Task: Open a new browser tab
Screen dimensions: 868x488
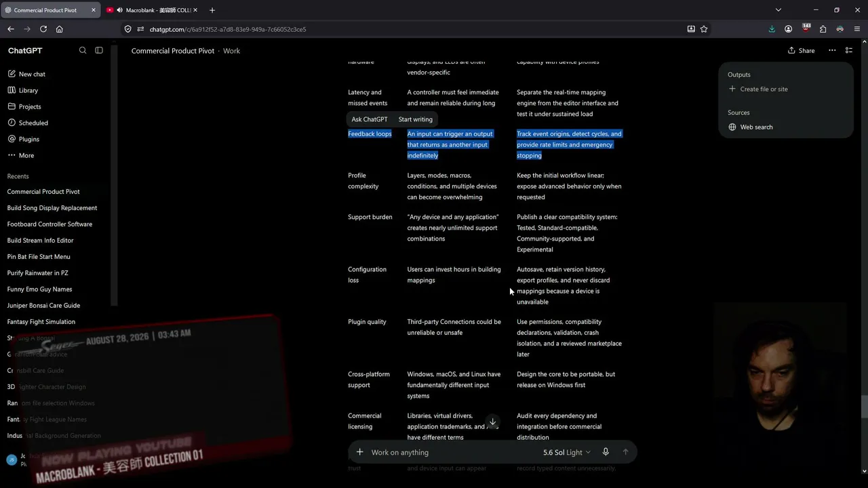Action: pos(212,10)
